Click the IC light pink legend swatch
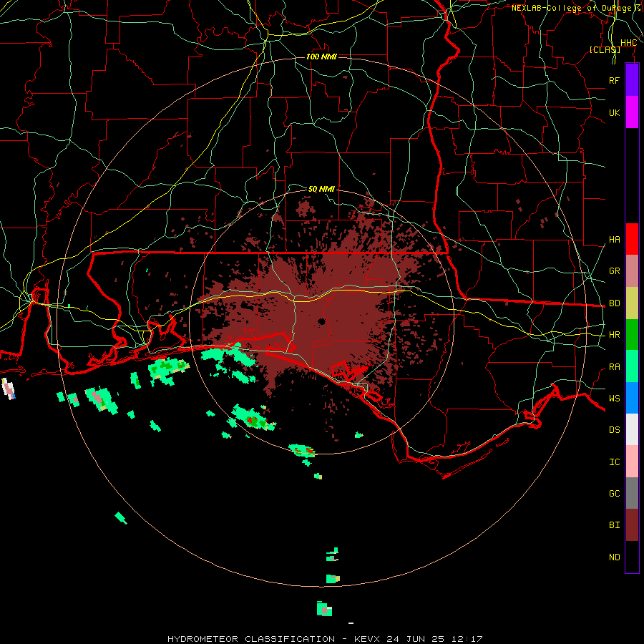 coord(632,462)
